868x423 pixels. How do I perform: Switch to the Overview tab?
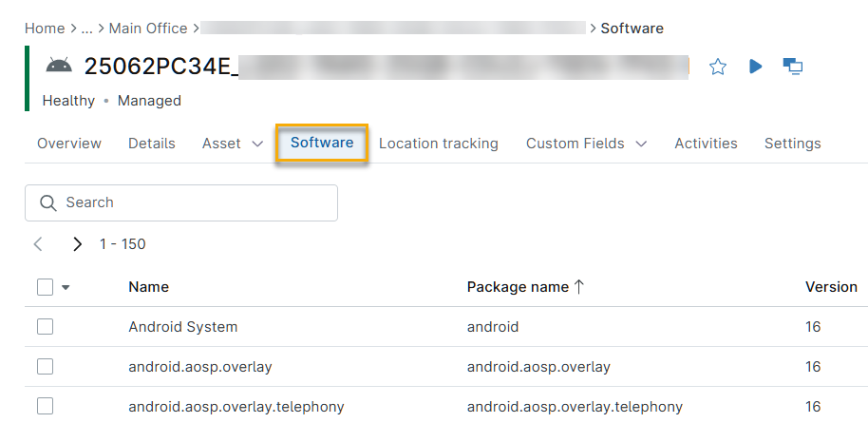tap(69, 144)
